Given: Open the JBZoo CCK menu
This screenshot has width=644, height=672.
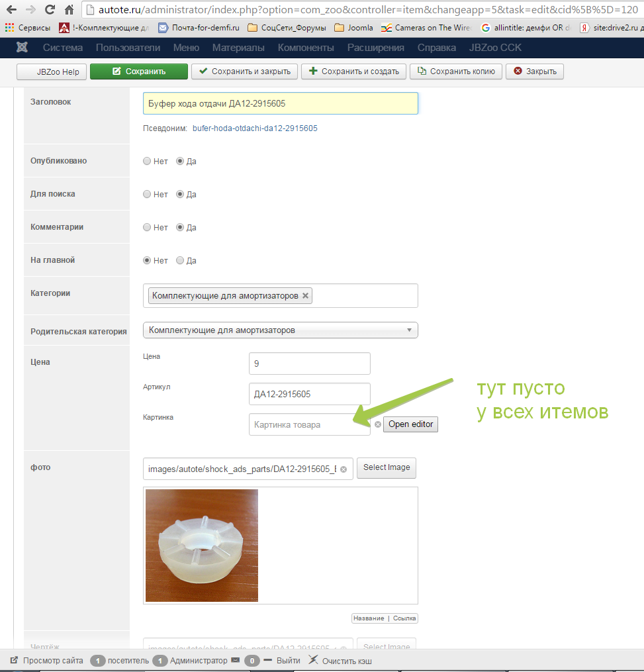Looking at the screenshot, I should 495,48.
